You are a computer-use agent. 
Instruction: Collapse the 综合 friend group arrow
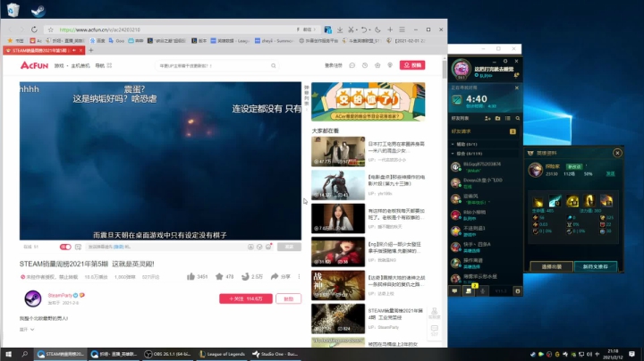(453, 154)
